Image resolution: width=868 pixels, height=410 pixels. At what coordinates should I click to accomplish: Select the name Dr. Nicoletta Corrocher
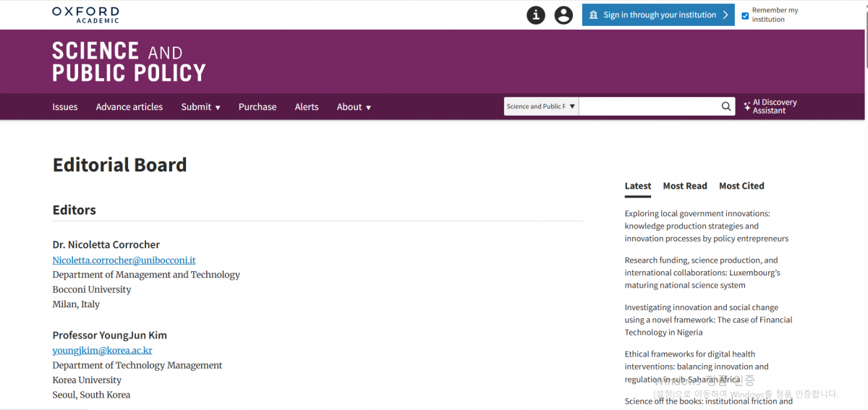(106, 244)
